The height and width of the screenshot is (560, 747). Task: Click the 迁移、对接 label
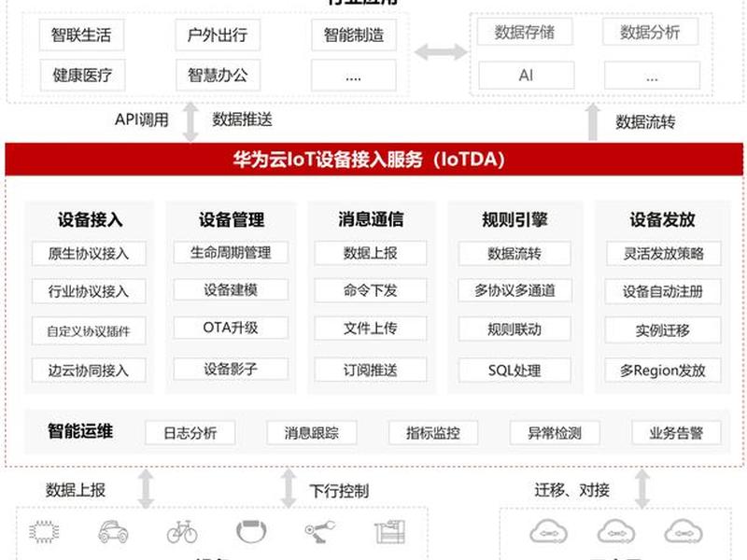(x=571, y=490)
